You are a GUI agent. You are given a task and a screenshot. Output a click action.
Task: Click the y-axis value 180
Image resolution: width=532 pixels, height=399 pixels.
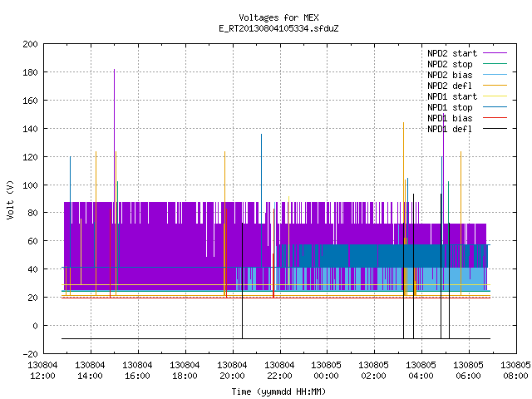pyautogui.click(x=30, y=72)
